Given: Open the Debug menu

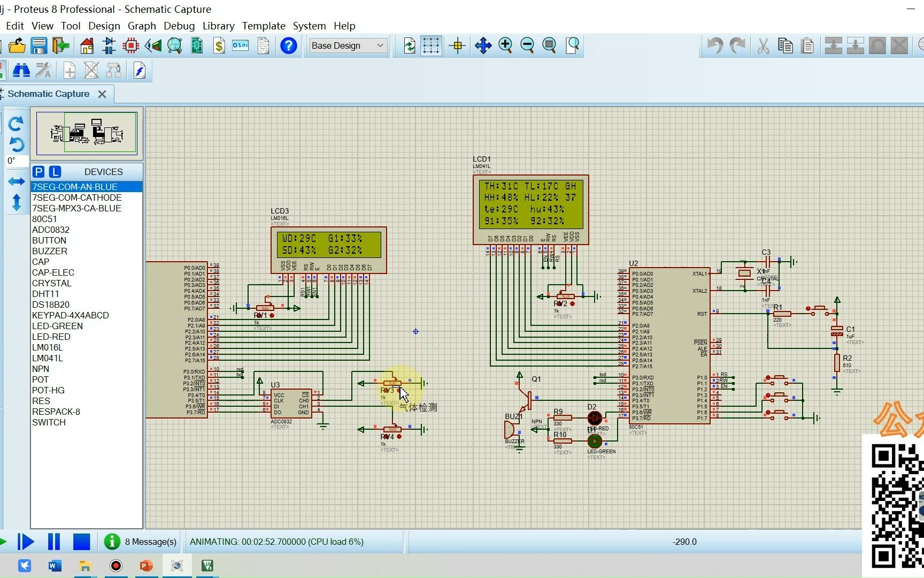Looking at the screenshot, I should (x=179, y=26).
